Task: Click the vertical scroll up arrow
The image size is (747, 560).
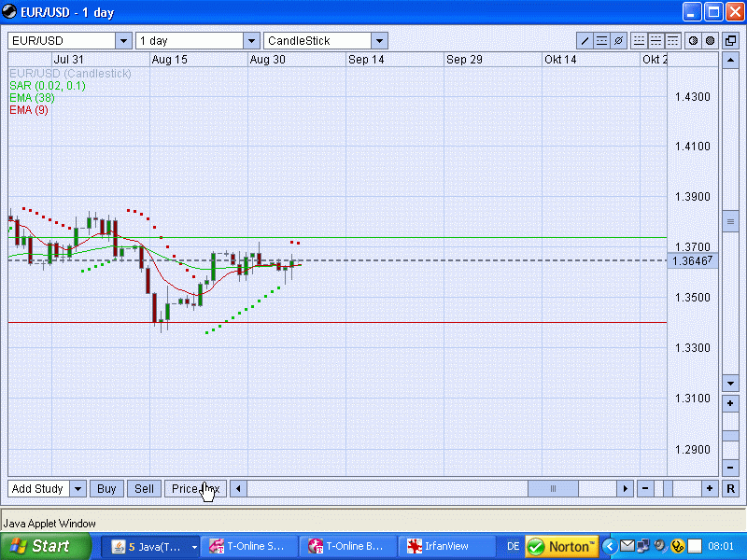Action: click(x=730, y=61)
